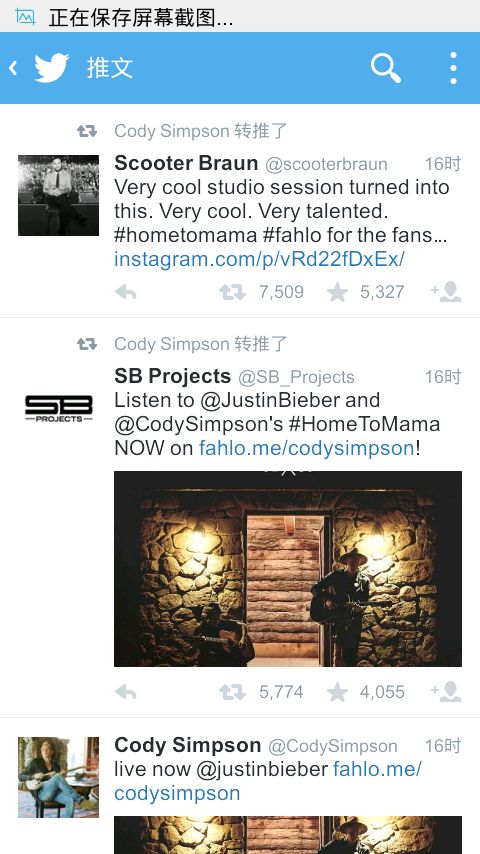Viewport: 480px width, 854px height.
Task: Open fahlo.me/codysimpson link in SB Projects tweet
Action: point(307,448)
